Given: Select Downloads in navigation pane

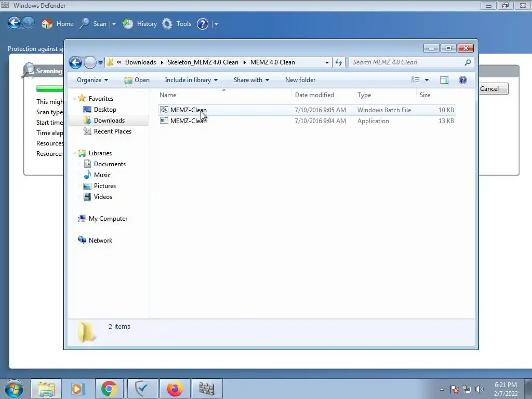Looking at the screenshot, I should tap(109, 121).
